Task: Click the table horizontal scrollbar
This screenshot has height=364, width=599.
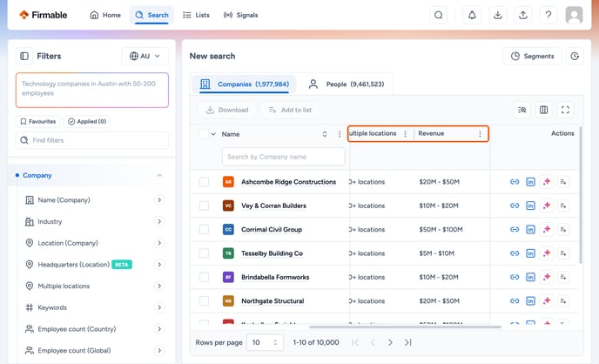Action: [x=406, y=327]
